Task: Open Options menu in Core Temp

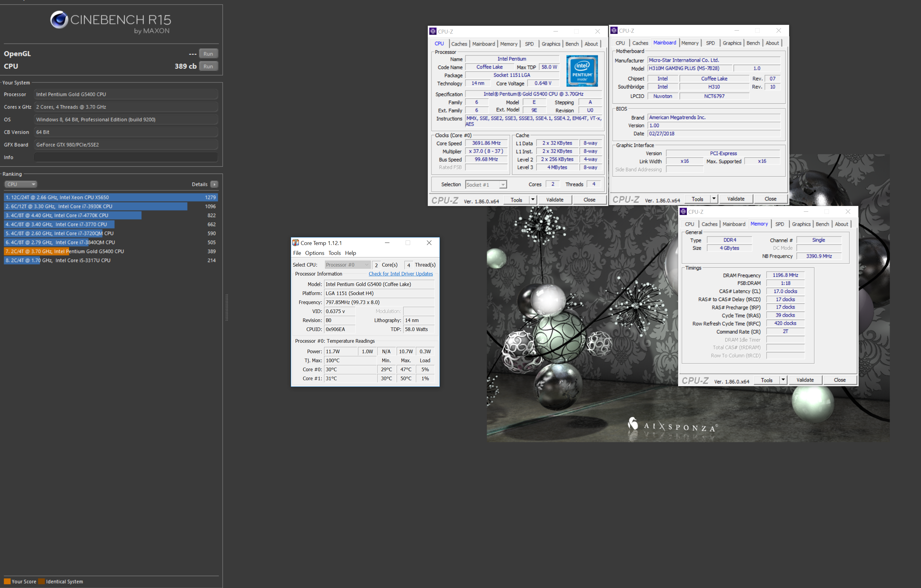Action: point(314,253)
